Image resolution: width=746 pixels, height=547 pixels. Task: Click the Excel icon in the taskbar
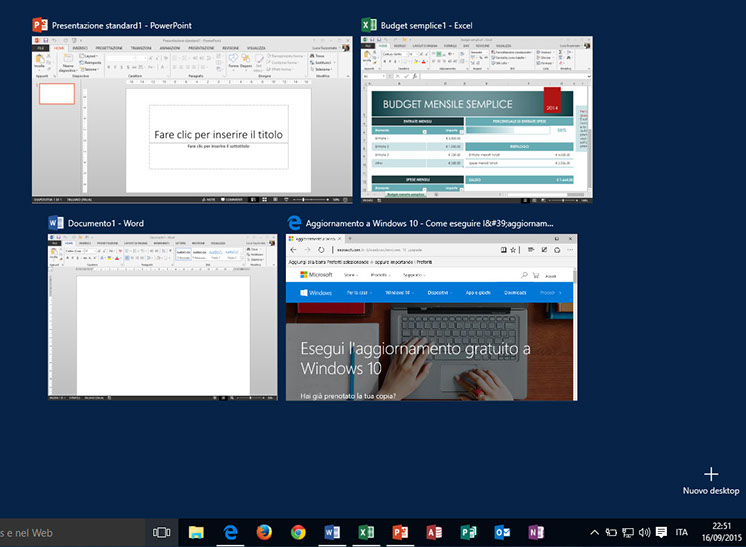pos(366,532)
